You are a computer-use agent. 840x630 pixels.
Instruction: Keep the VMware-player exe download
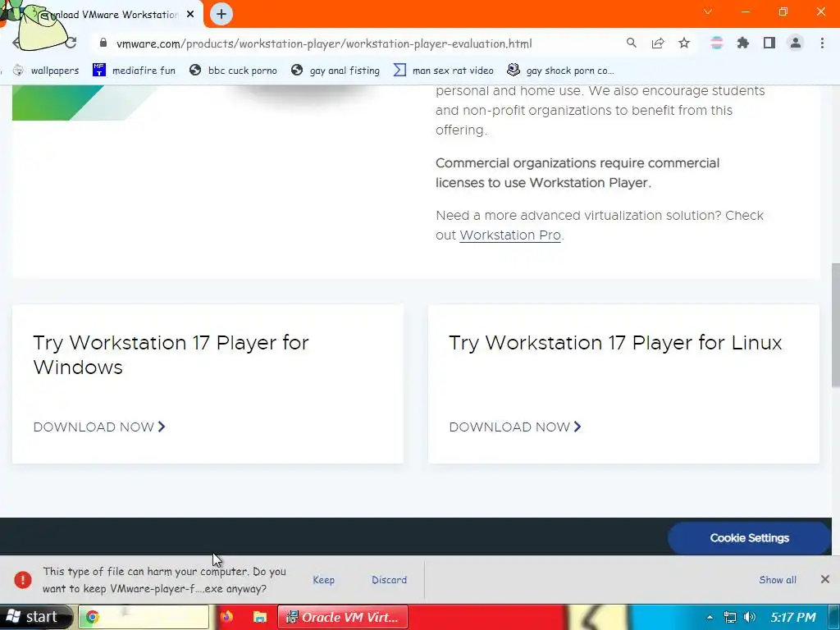tap(323, 580)
